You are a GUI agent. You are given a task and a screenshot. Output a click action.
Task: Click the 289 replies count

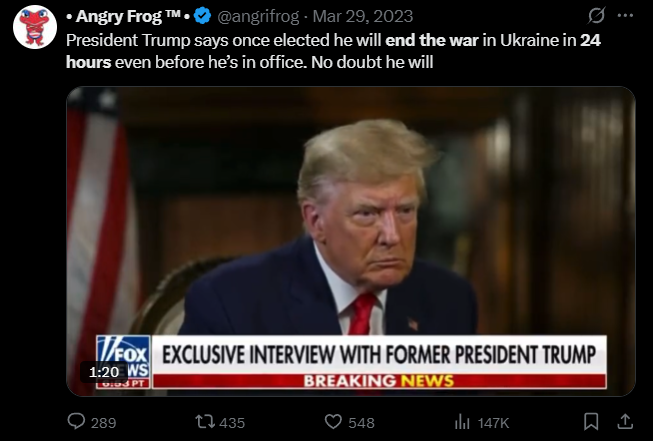click(104, 423)
